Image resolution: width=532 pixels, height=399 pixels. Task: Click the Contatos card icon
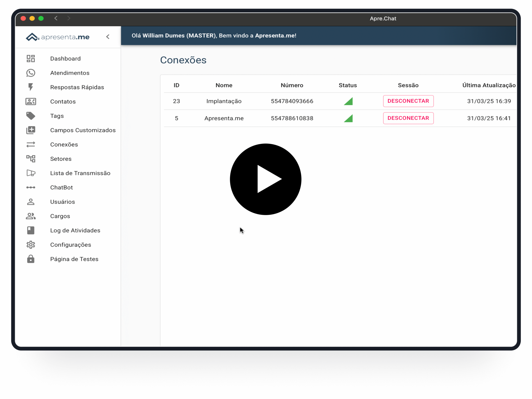tap(31, 101)
